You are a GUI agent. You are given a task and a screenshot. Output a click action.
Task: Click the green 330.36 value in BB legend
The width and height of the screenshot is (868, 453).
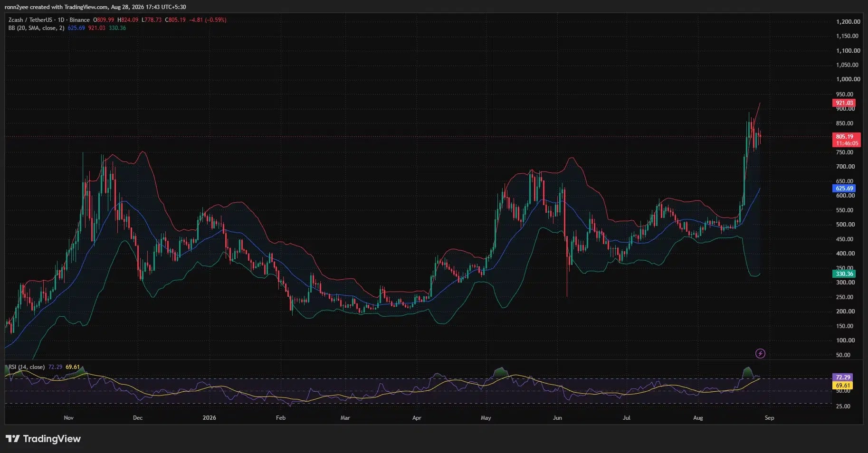[x=117, y=28]
